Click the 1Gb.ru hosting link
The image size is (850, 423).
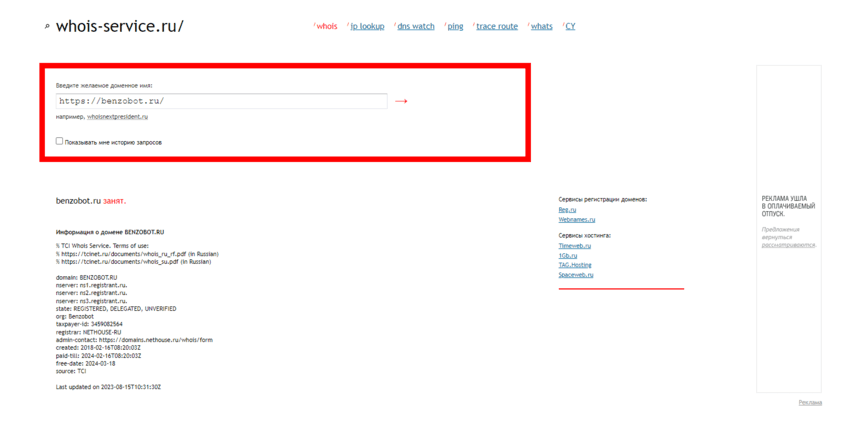pyautogui.click(x=567, y=255)
